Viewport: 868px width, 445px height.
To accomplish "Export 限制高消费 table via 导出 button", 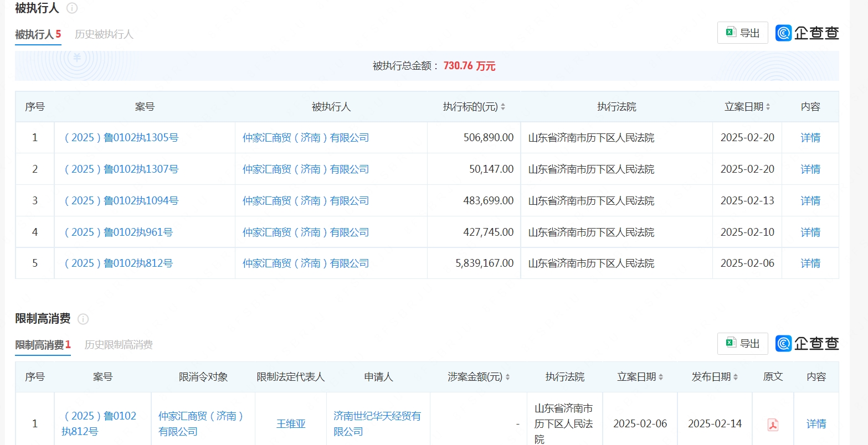I will 742,343.
